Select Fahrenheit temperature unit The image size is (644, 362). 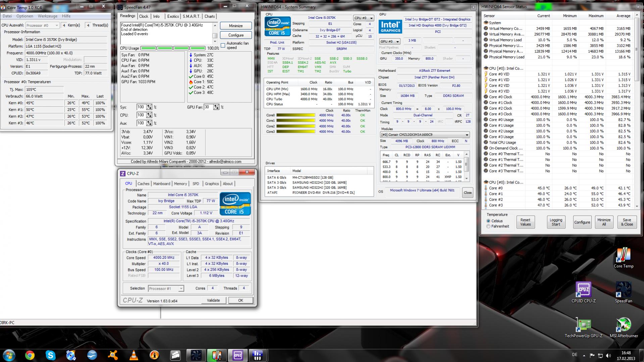[x=488, y=226]
